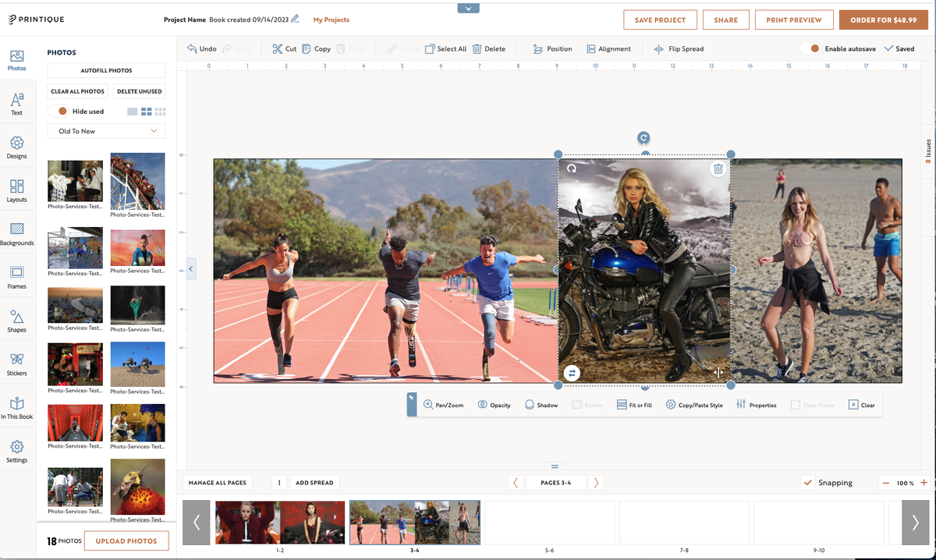Switch to the Text tool panel

(x=17, y=102)
